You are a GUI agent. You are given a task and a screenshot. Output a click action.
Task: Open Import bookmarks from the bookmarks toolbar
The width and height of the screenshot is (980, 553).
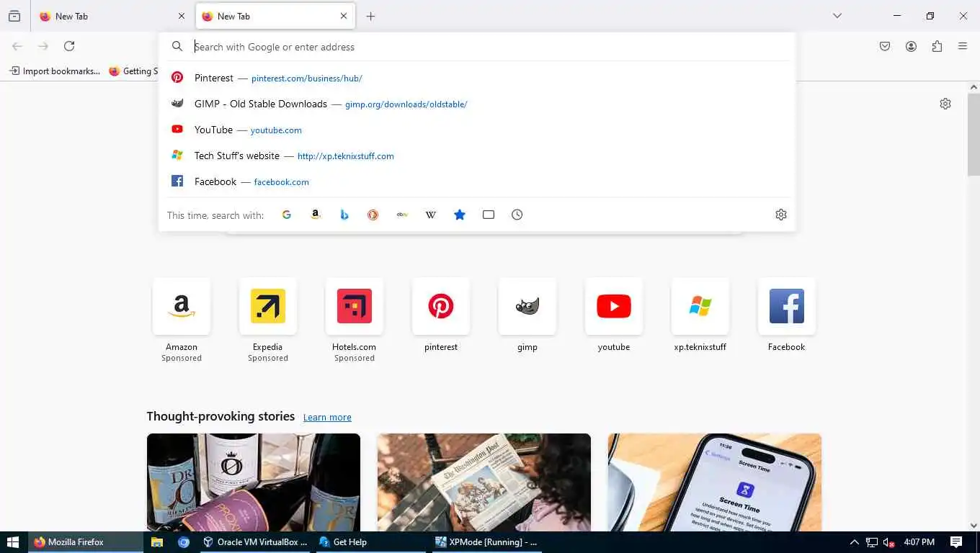55,71
